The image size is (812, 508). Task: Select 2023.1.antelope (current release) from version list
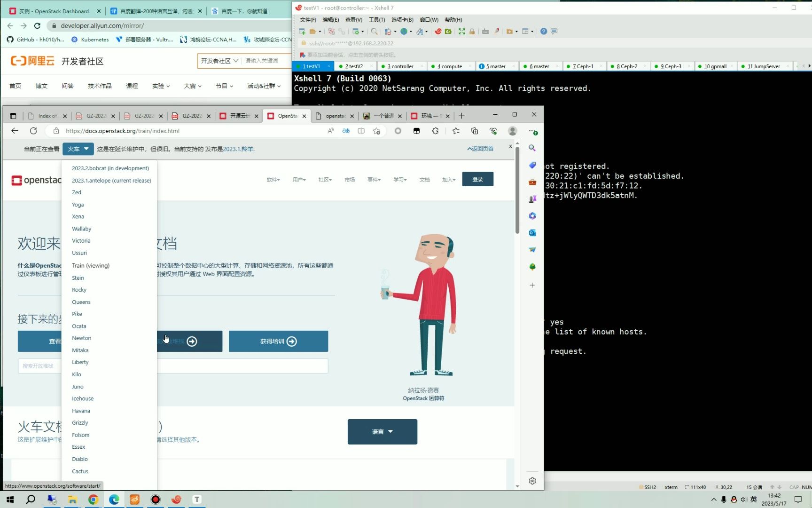coord(111,181)
